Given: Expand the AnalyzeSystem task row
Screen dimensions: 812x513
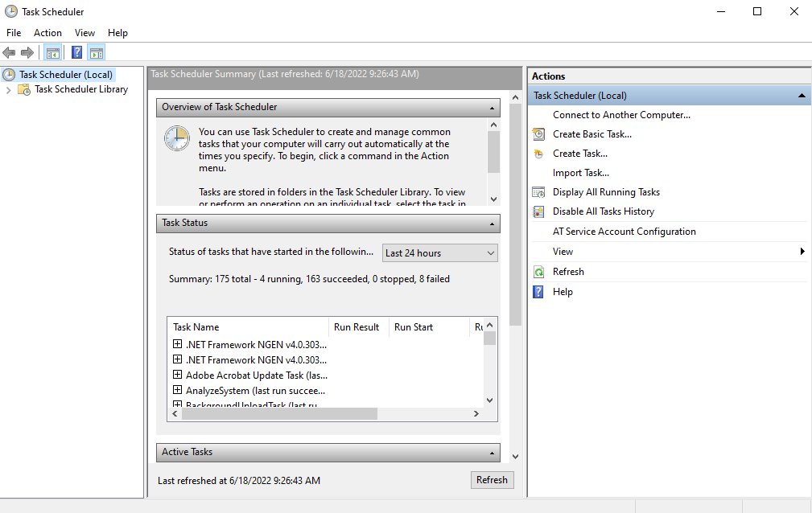Looking at the screenshot, I should (x=177, y=390).
